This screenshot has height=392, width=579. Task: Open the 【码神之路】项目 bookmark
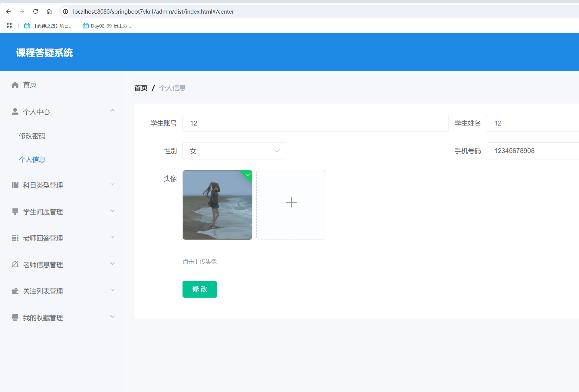pos(48,26)
